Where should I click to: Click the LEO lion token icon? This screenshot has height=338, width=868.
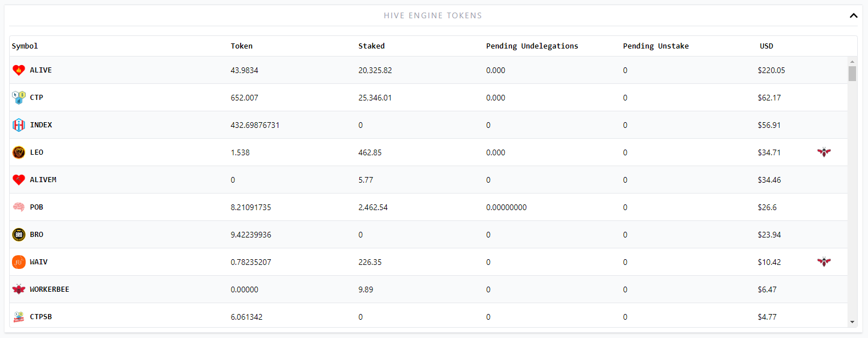point(19,152)
